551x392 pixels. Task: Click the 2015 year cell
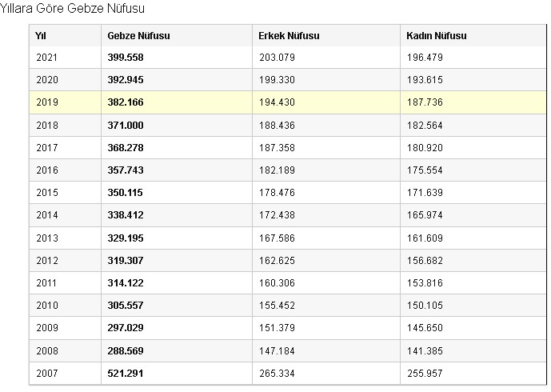click(x=48, y=193)
